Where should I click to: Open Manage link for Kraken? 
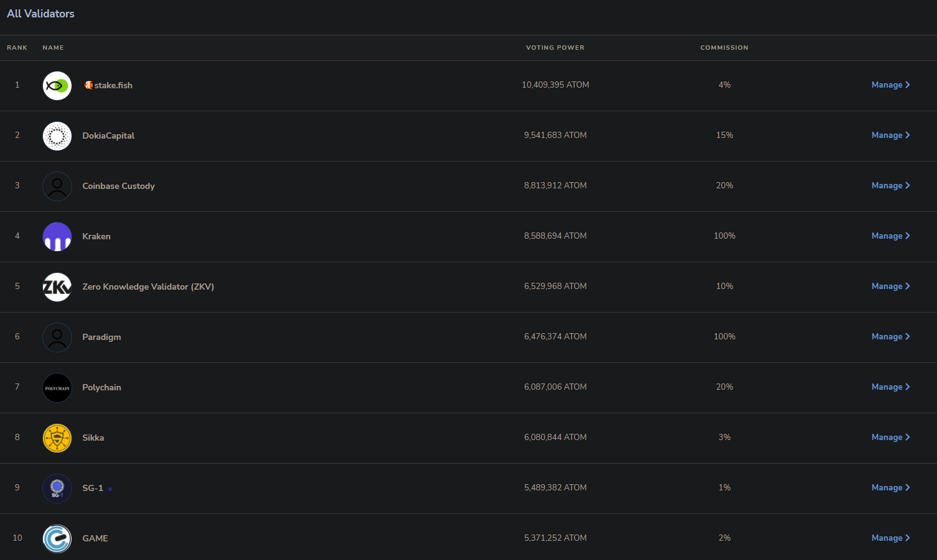(x=890, y=236)
